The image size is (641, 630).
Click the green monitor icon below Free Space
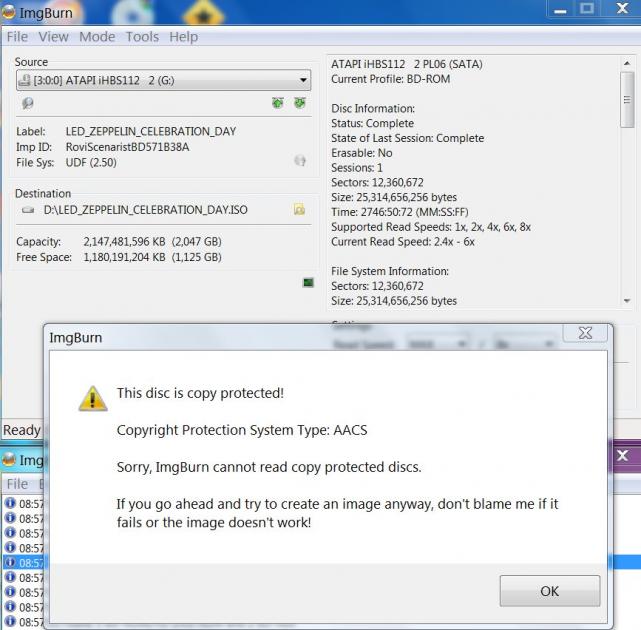click(x=308, y=282)
